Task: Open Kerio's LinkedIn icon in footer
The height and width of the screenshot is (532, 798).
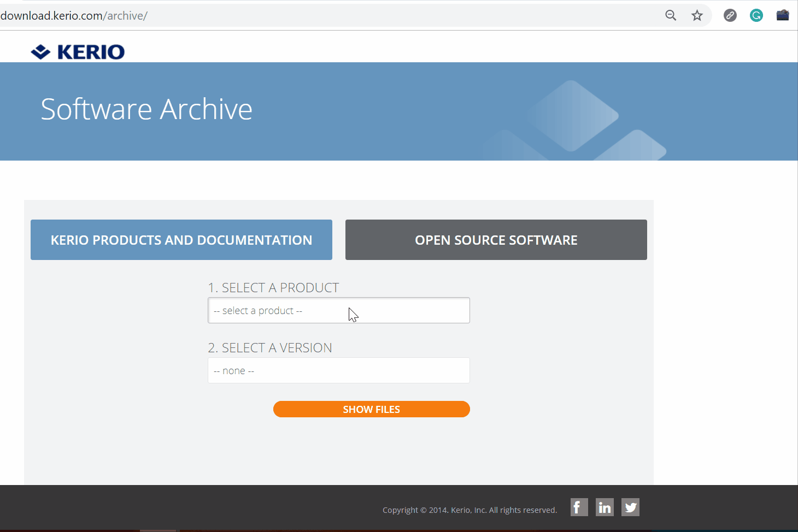Action: [x=605, y=507]
